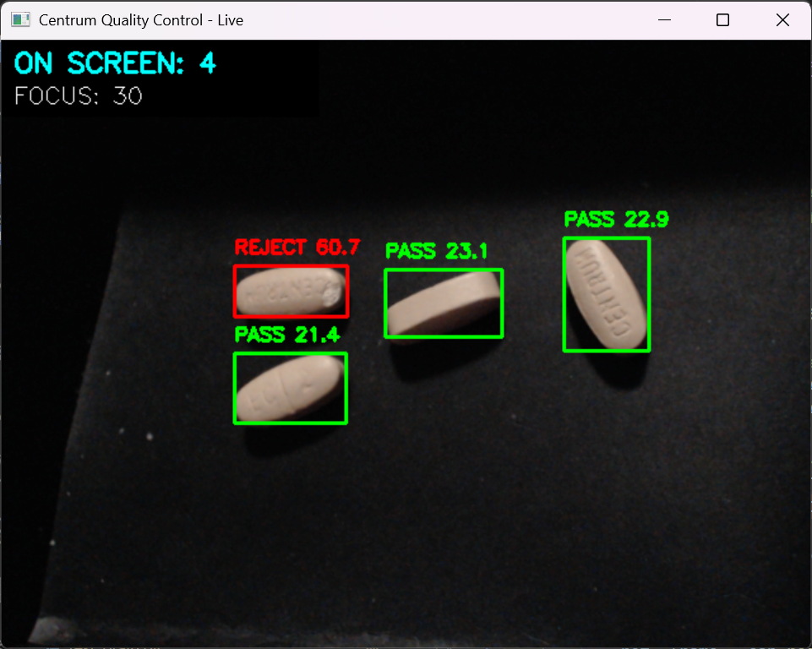Viewport: 812px width, 649px height.
Task: Click the sideways tablet under PASS 23.1
Action: click(x=444, y=304)
